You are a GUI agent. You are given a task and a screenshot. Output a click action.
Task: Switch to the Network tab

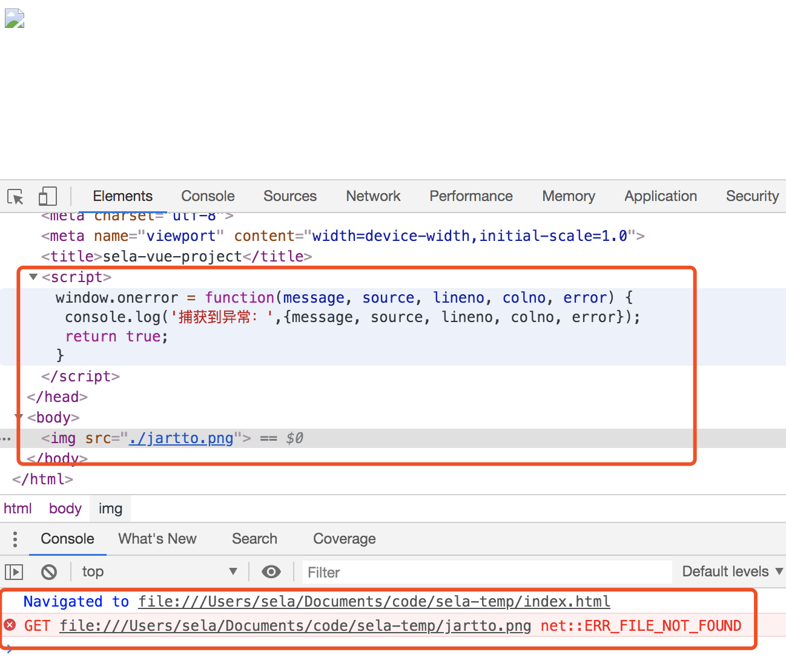[x=373, y=196]
